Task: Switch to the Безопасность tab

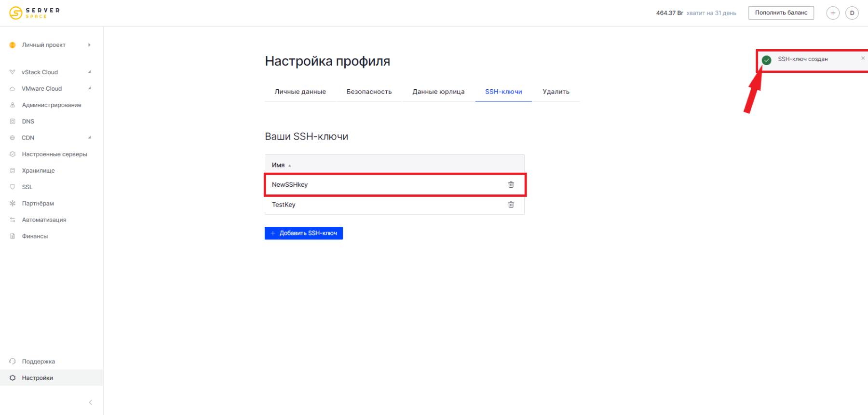Action: tap(369, 92)
